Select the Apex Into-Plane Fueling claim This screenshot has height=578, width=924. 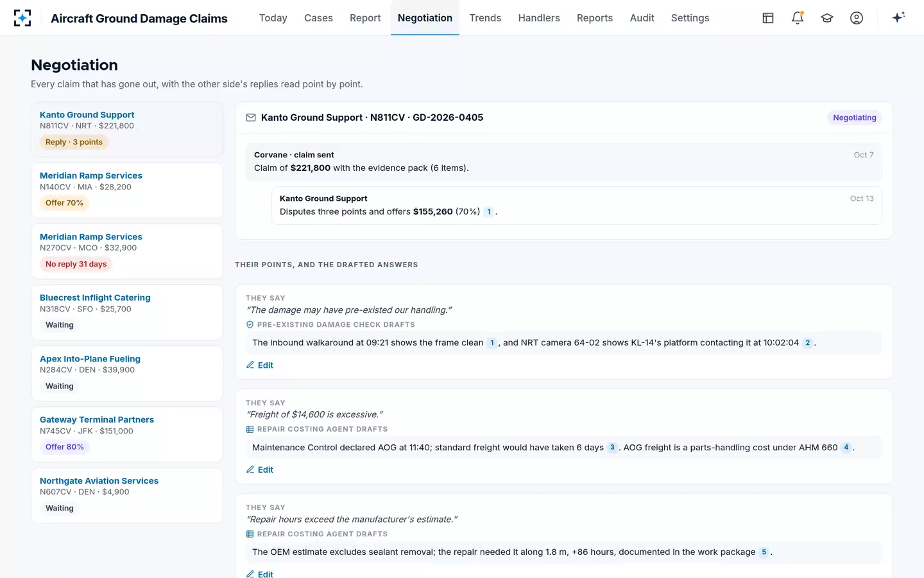click(127, 374)
